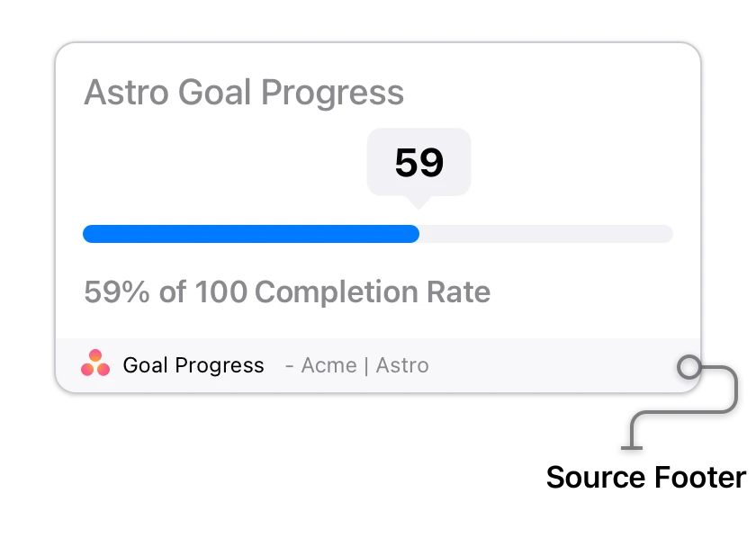Click the circular callout marker on footer edge

pyautogui.click(x=689, y=367)
